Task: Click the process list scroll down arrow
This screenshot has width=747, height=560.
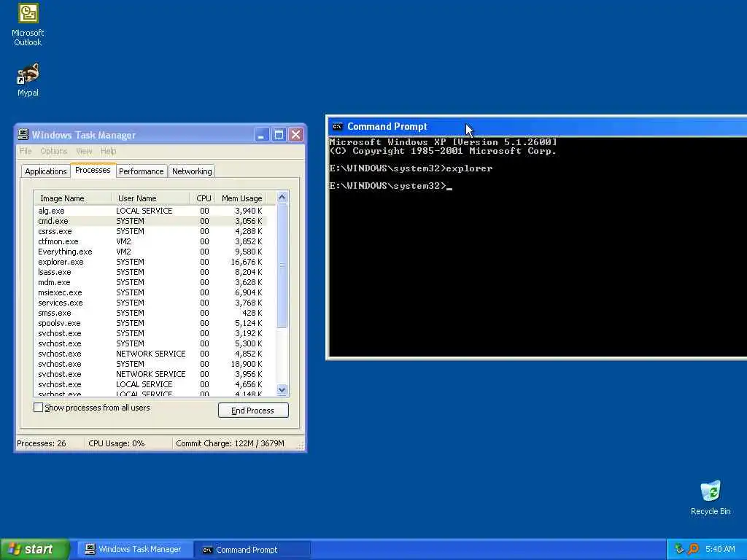Action: [282, 389]
